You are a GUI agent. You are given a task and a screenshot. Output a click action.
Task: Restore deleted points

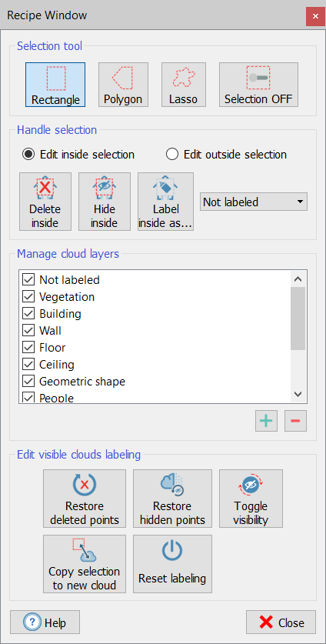[85, 499]
